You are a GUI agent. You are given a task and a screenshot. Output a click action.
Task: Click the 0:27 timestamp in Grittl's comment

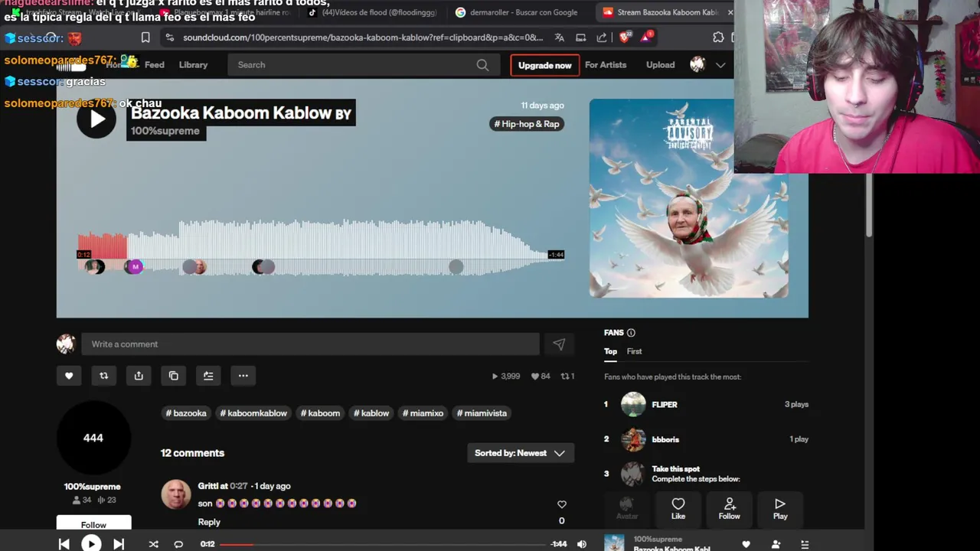pos(239,486)
